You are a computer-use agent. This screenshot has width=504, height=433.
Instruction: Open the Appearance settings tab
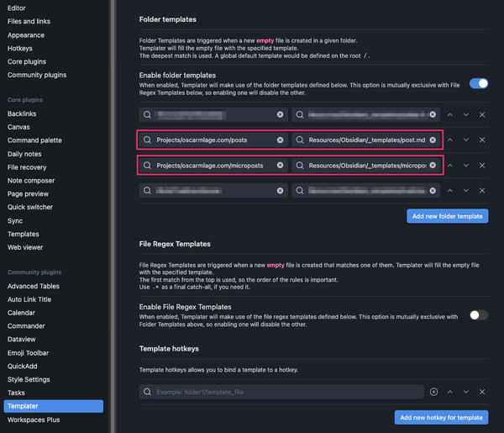[26, 35]
